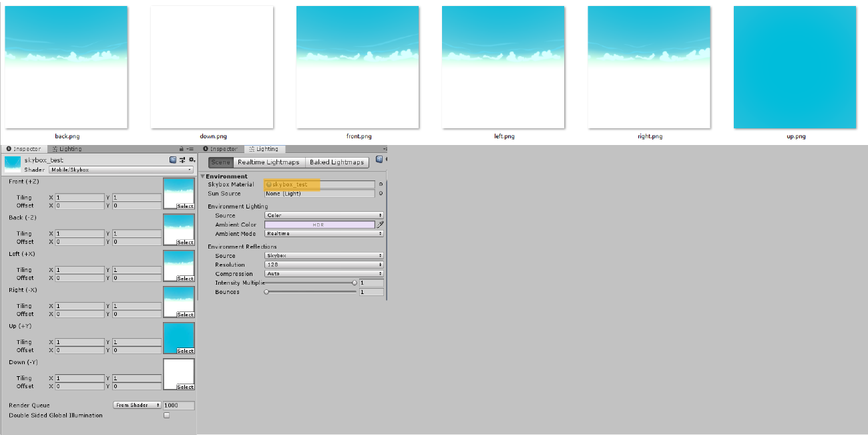Open the Shader dropdown Mobile/Skybox
Image resolution: width=868 pixels, height=435 pixels.
pyautogui.click(x=121, y=170)
